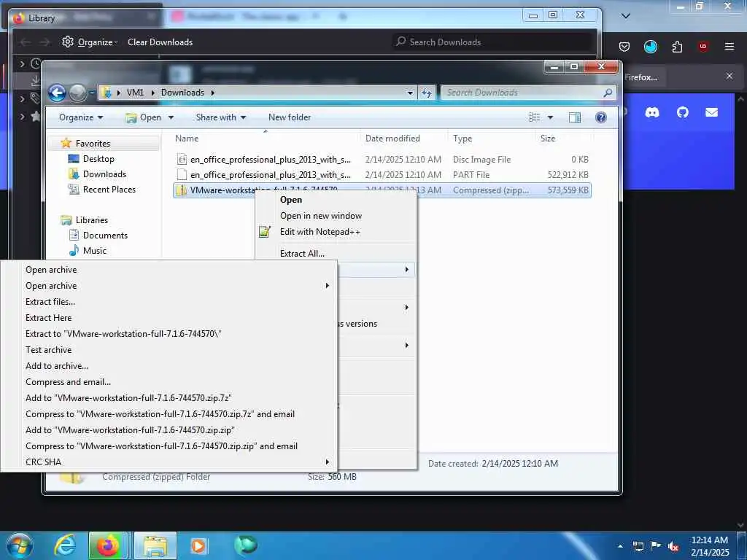Choose Open in new window
Image resolution: width=747 pixels, height=560 pixels.
[321, 216]
